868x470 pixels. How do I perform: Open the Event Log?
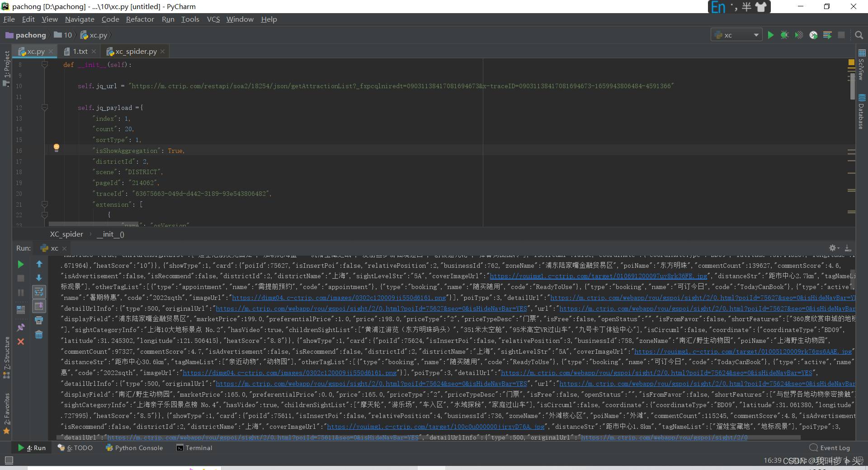830,448
